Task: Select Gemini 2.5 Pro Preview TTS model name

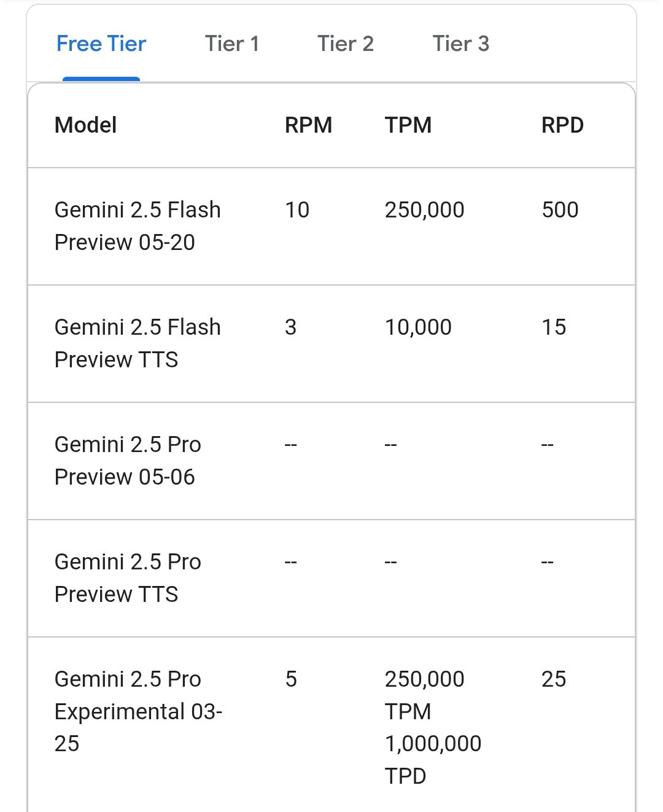Action: click(x=128, y=578)
